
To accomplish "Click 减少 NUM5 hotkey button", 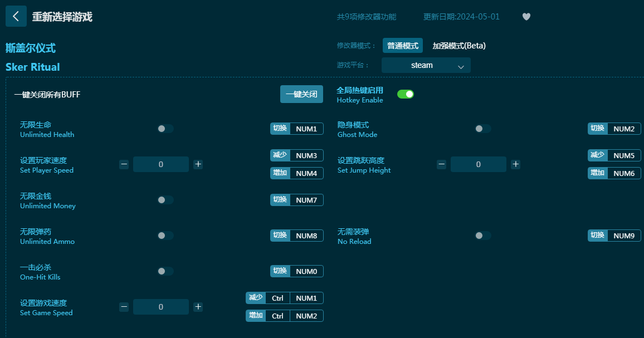I will click(x=614, y=155).
